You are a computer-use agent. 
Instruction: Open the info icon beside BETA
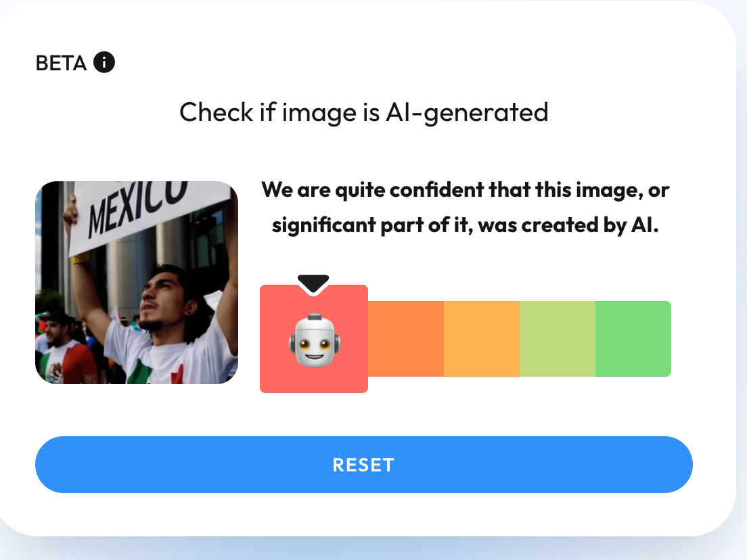click(104, 62)
